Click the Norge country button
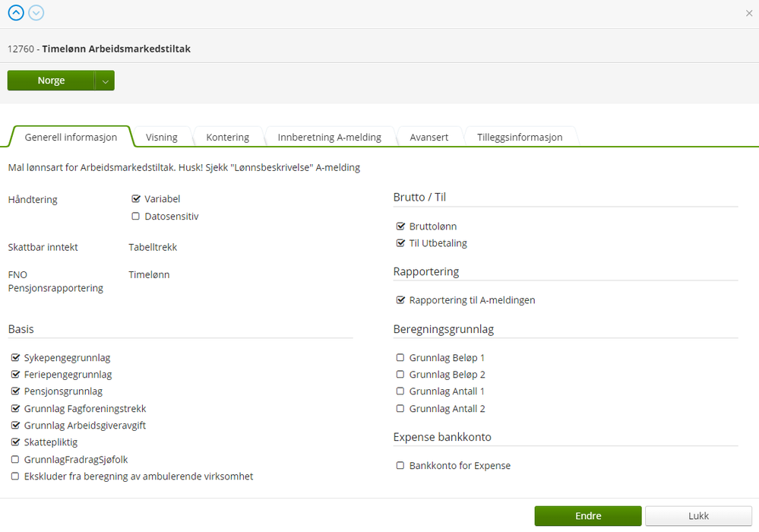Viewport: 759px width, 532px height. pyautogui.click(x=51, y=81)
